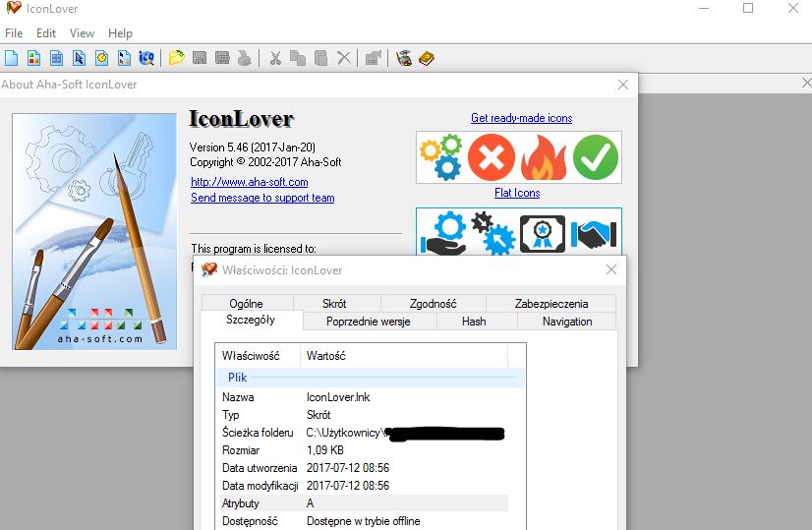Image resolution: width=812 pixels, height=530 pixels.
Task: Click the green checkmark flat icon
Action: [596, 157]
